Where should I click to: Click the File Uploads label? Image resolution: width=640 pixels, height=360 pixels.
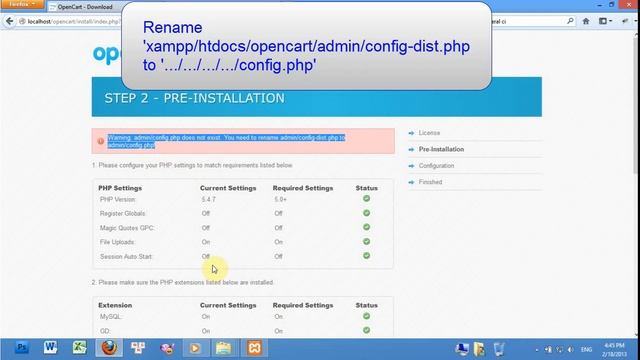click(117, 242)
